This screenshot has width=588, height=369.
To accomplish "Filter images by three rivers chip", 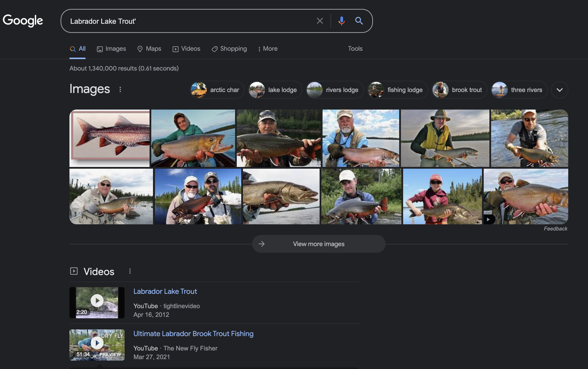I will 519,90.
